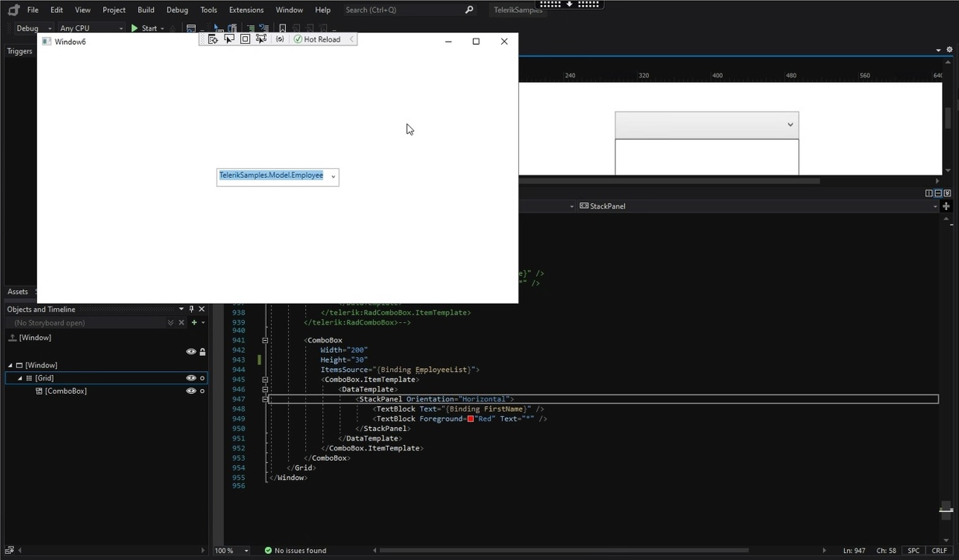Switch to horizontal split view icon

click(x=938, y=193)
